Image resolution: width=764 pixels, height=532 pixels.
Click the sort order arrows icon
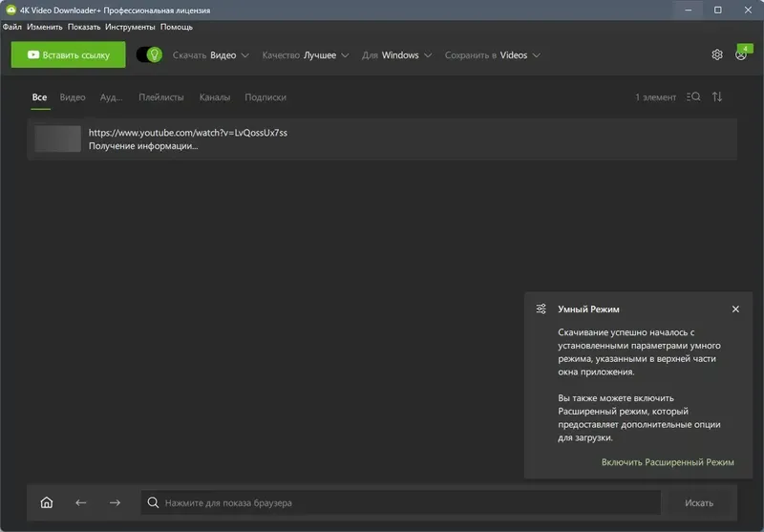pyautogui.click(x=717, y=97)
